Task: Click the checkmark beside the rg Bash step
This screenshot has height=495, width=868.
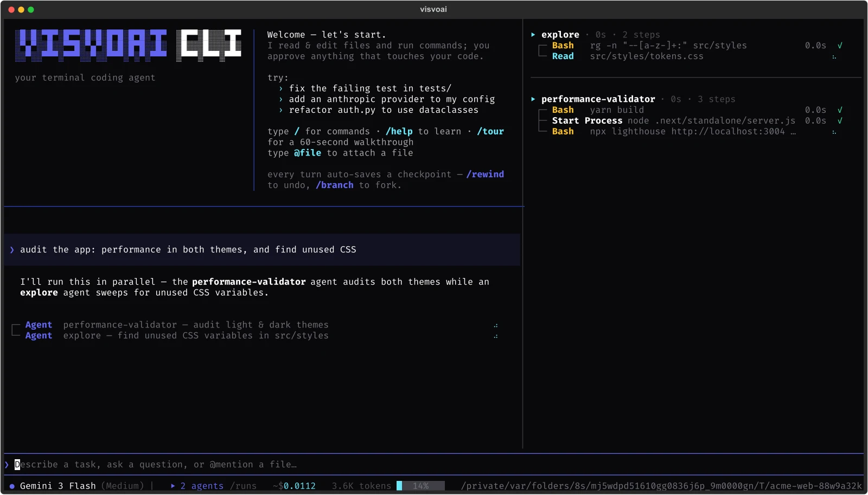Action: [840, 46]
